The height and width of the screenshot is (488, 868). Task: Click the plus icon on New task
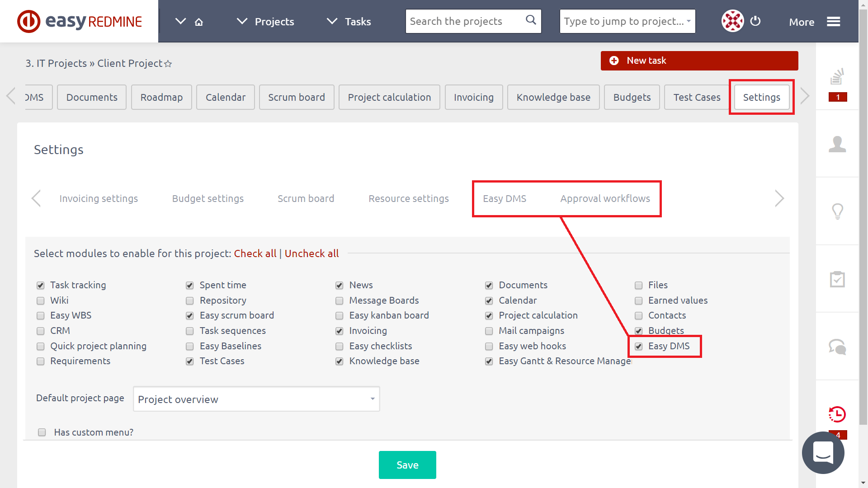(x=614, y=61)
